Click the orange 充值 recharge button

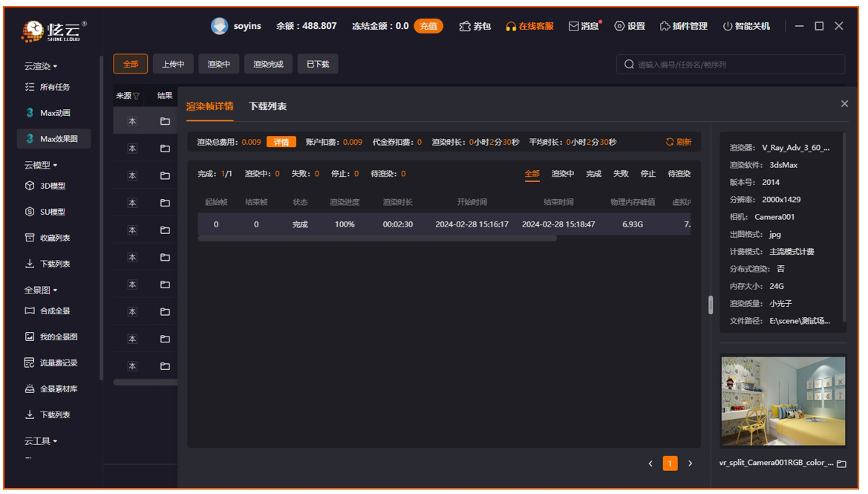click(428, 26)
